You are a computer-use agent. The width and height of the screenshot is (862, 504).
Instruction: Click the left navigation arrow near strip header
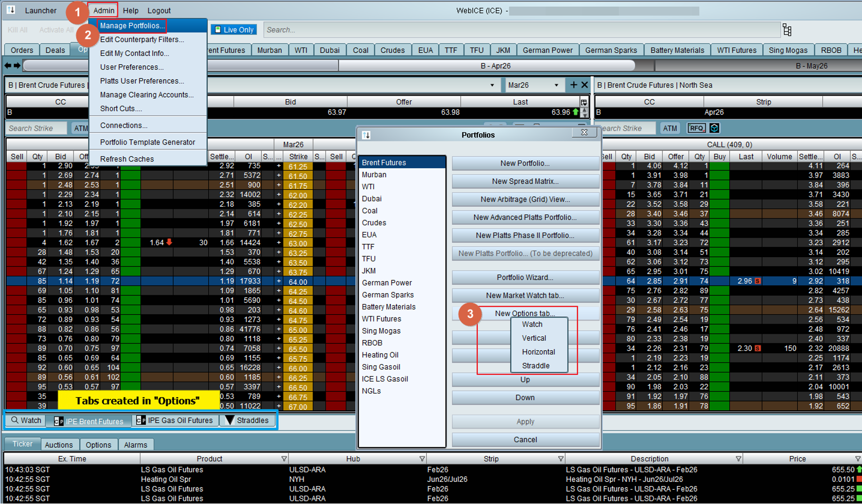point(7,65)
